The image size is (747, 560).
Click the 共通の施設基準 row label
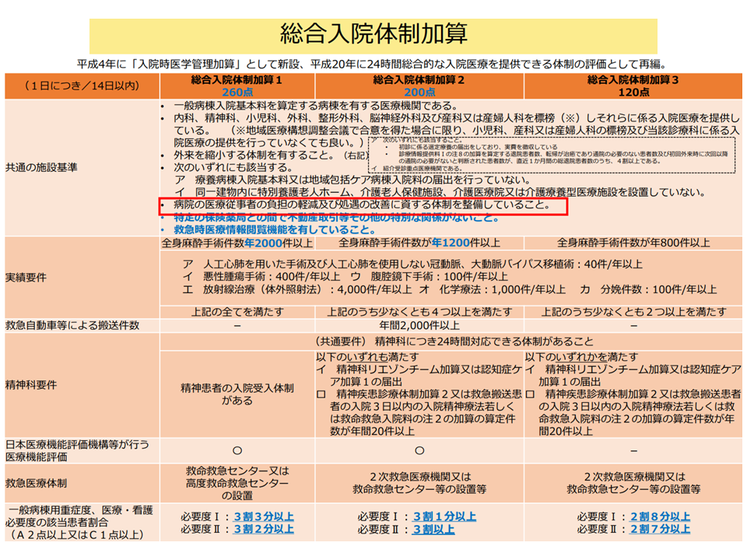pyautogui.click(x=40, y=167)
